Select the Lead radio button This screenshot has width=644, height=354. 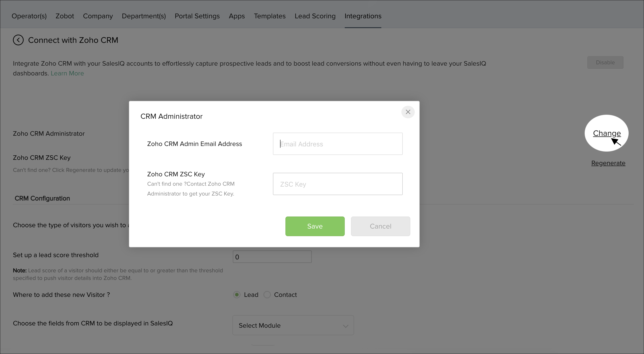tap(237, 295)
